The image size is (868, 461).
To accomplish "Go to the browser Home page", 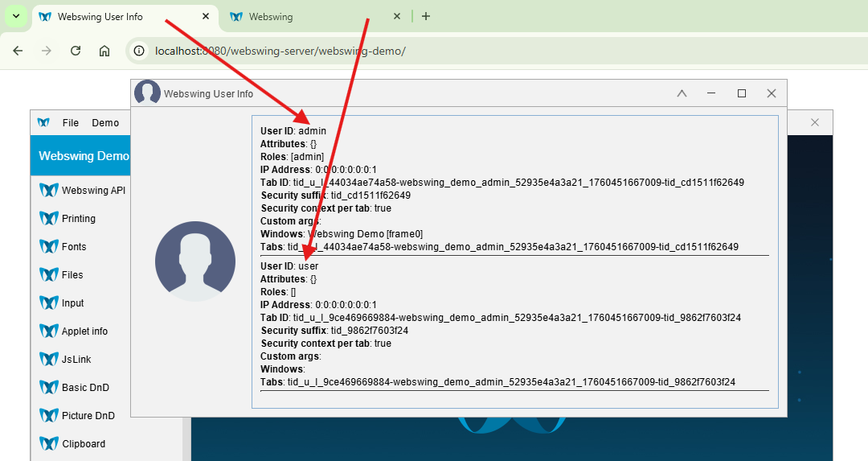I will [x=104, y=51].
